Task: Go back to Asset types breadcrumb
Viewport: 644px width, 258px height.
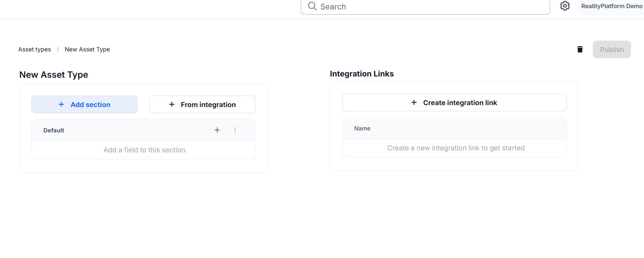Action: pyautogui.click(x=35, y=49)
